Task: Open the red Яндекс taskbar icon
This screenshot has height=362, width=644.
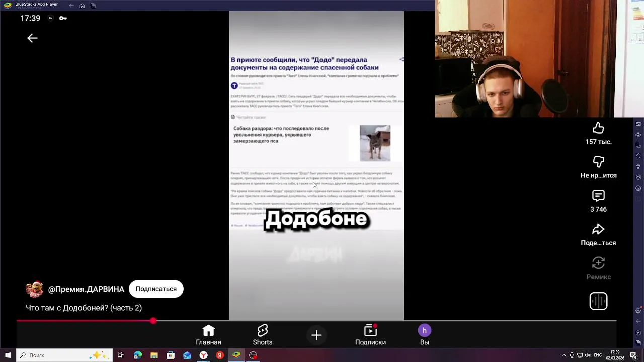Action: click(x=220, y=355)
